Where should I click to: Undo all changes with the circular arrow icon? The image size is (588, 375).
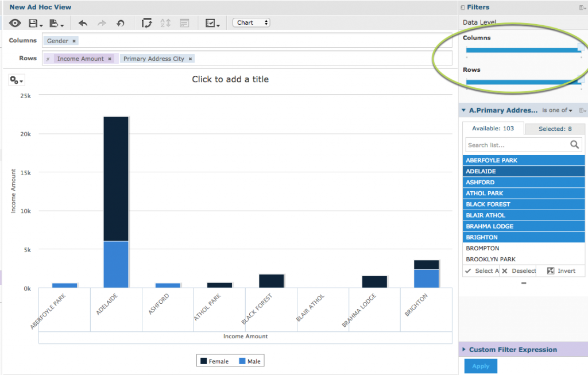coord(121,22)
